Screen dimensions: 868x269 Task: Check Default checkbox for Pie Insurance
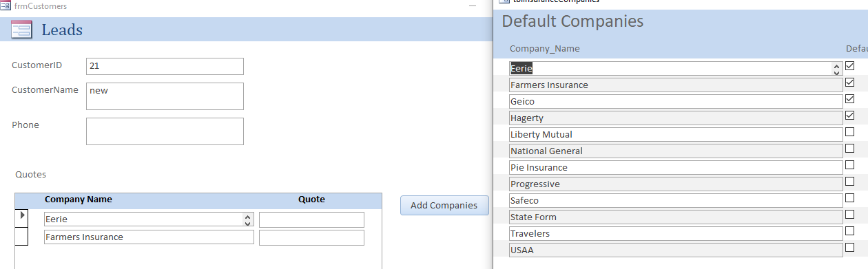pyautogui.click(x=849, y=165)
